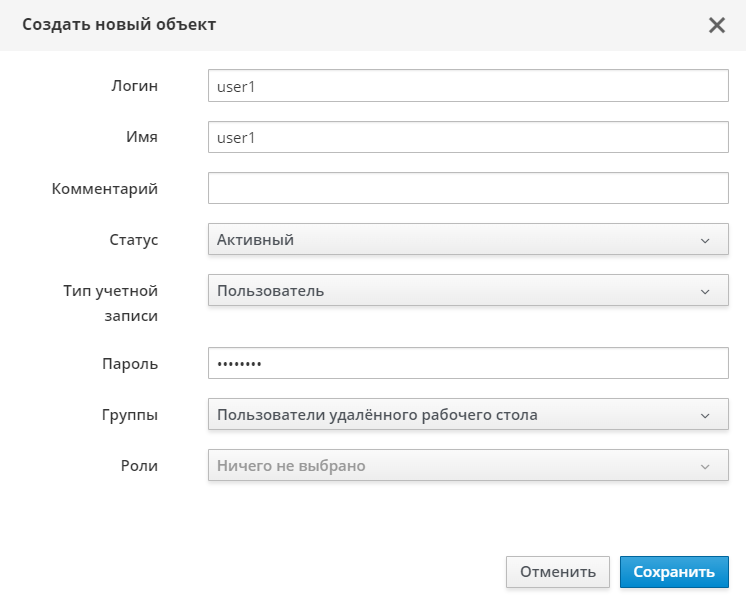This screenshot has width=746, height=605.
Task: Select the empty Комментарий field
Action: (x=467, y=188)
